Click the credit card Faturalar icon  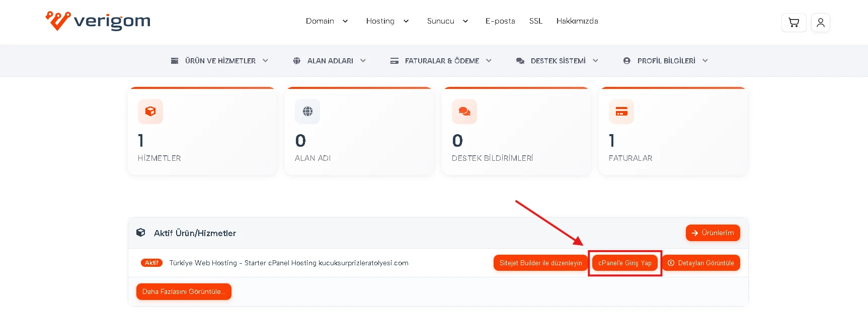tap(621, 112)
